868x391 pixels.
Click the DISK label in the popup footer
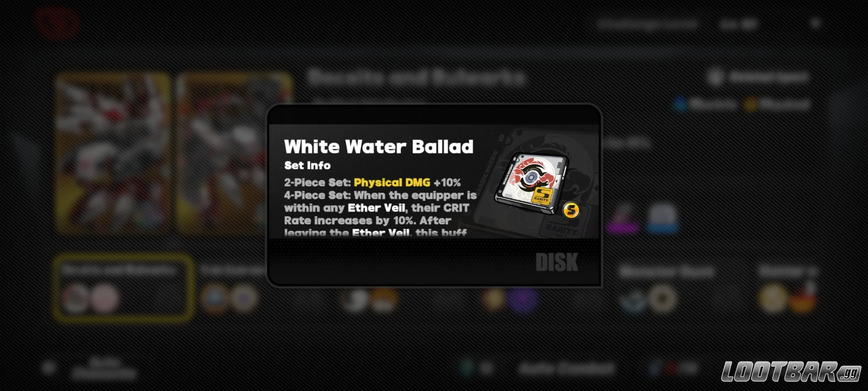point(557,262)
